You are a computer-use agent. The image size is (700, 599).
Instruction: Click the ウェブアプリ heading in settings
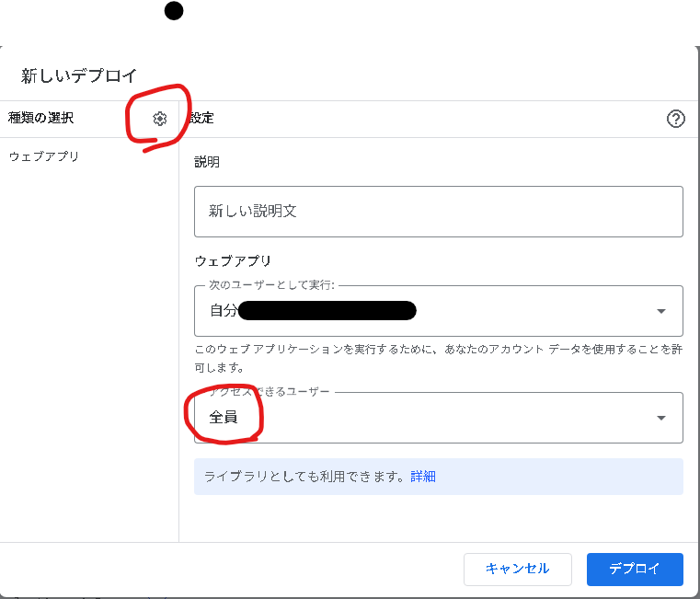(x=233, y=261)
